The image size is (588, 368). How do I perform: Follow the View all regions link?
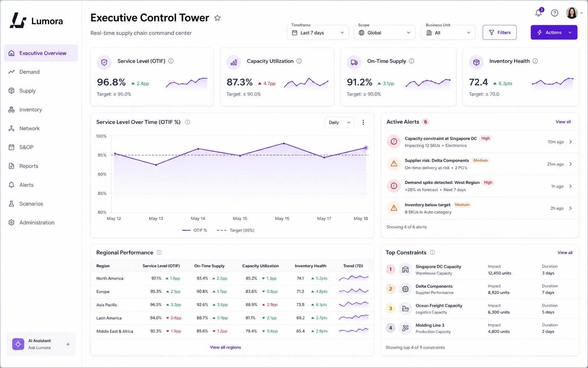tap(225, 347)
